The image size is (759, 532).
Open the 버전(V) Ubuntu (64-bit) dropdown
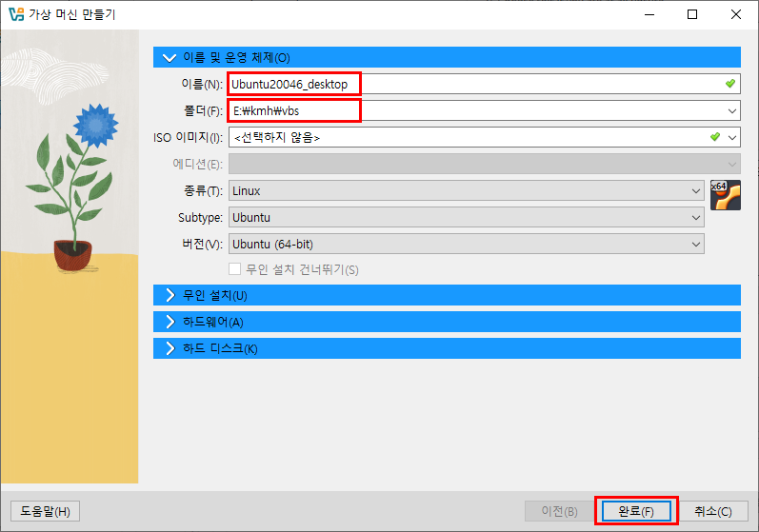[466, 244]
